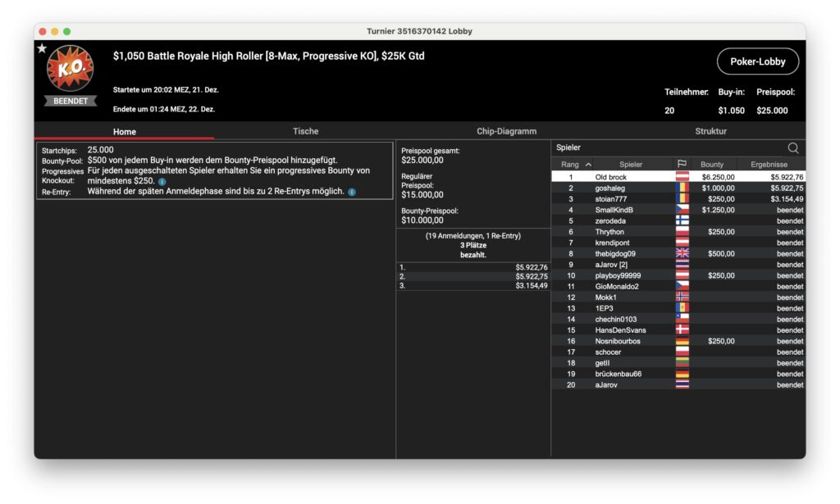The height and width of the screenshot is (504, 840).
Task: Click the first place payout row
Action: pos(473,267)
